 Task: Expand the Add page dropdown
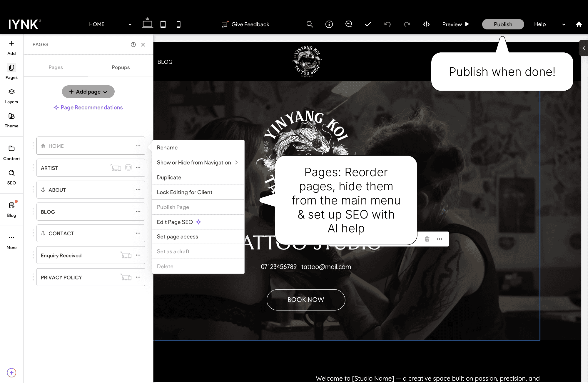(88, 92)
